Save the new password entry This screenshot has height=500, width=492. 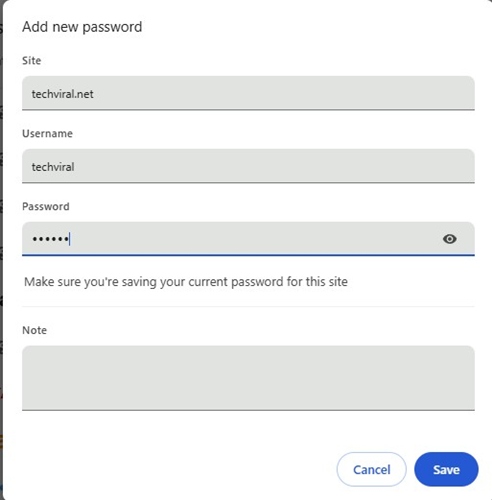tap(446, 469)
